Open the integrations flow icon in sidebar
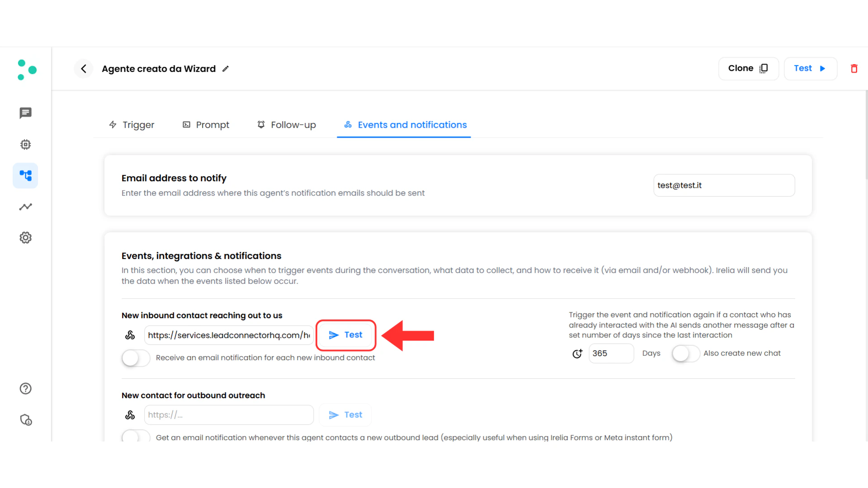Viewport: 868px width, 488px height. pos(25,175)
